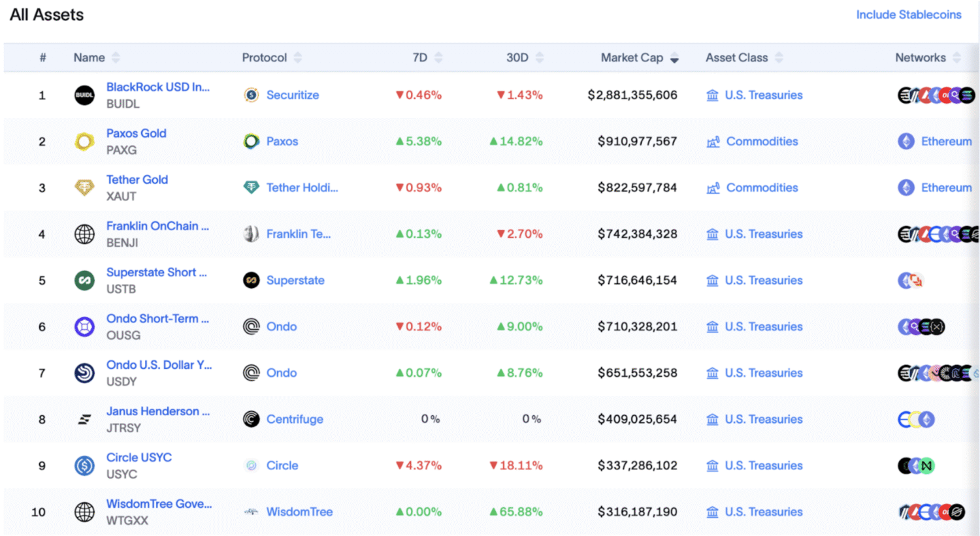980x536 pixels.
Task: Click the Ondo OUSG token icon
Action: [84, 327]
